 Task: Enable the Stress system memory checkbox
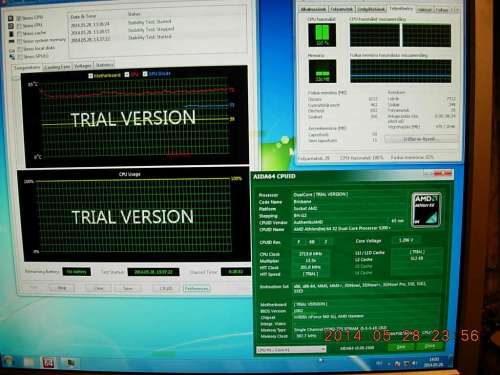(x=19, y=41)
